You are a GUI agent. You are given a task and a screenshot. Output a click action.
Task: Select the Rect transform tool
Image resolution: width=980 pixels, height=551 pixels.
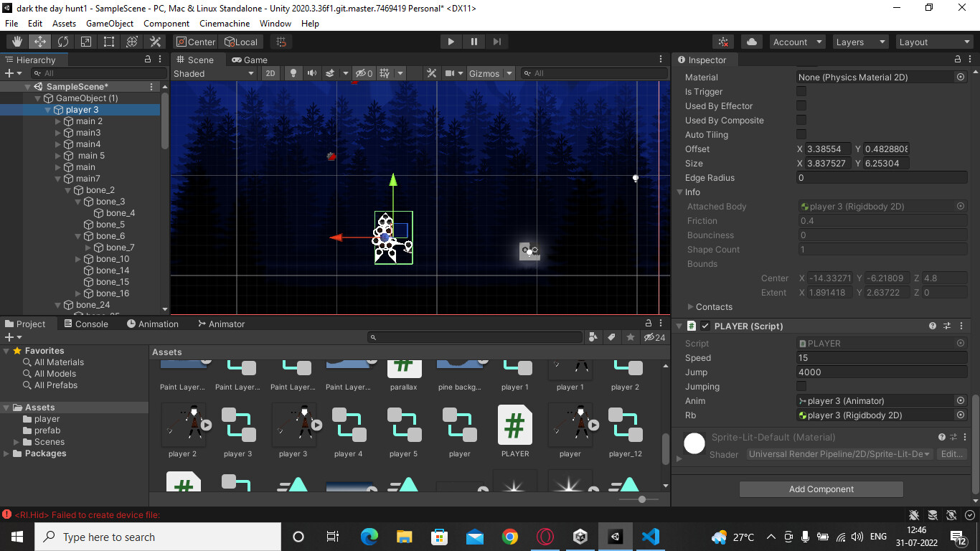click(x=108, y=41)
